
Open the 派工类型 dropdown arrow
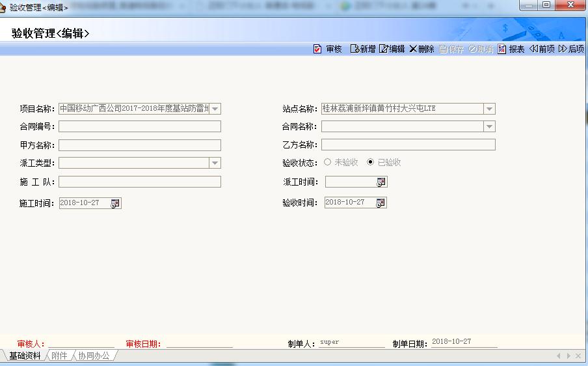tap(215, 163)
